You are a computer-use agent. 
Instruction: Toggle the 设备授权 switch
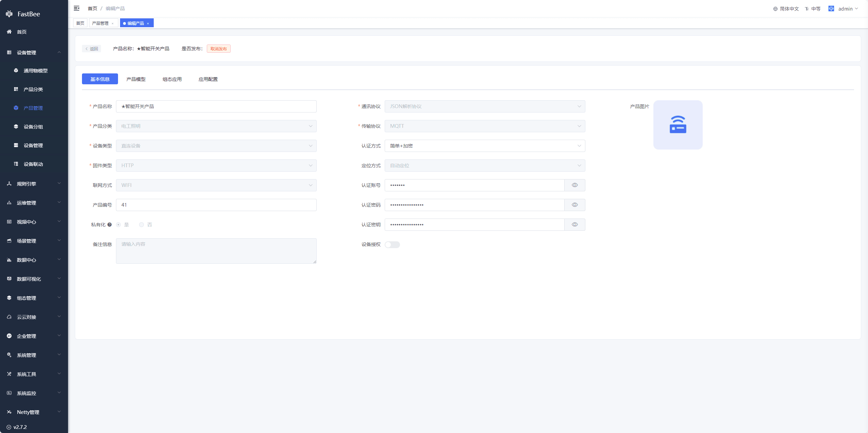(x=392, y=245)
